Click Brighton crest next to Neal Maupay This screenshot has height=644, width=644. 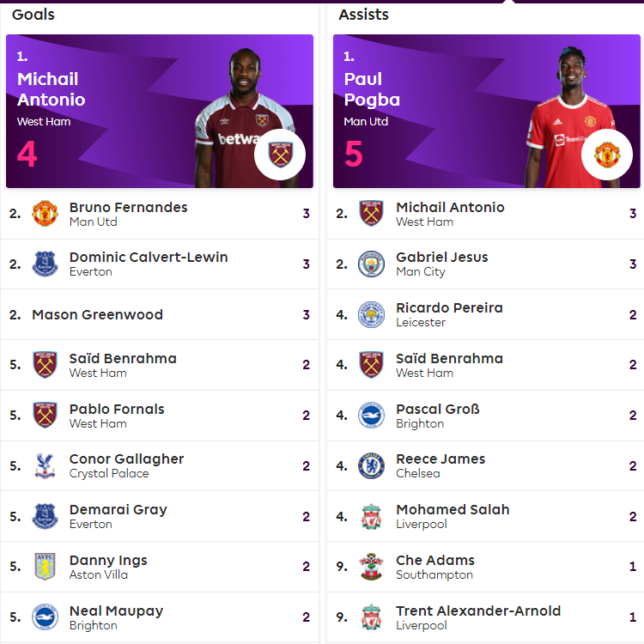(x=45, y=617)
